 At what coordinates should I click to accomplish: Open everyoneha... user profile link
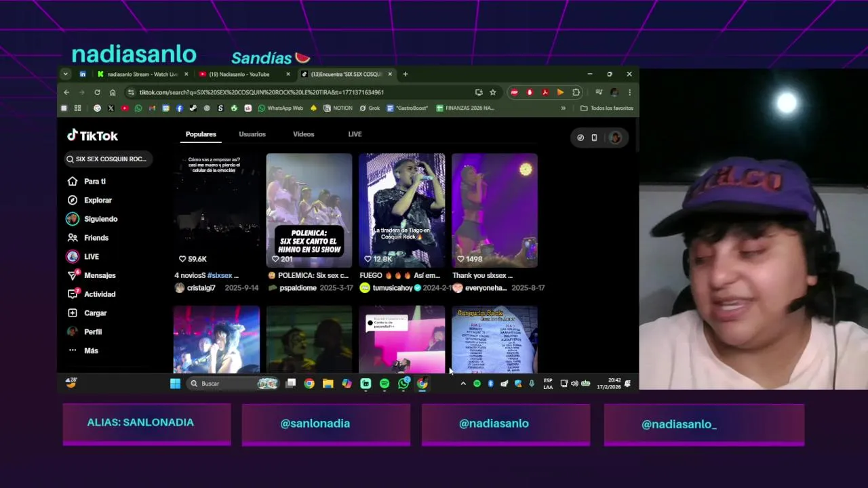486,288
